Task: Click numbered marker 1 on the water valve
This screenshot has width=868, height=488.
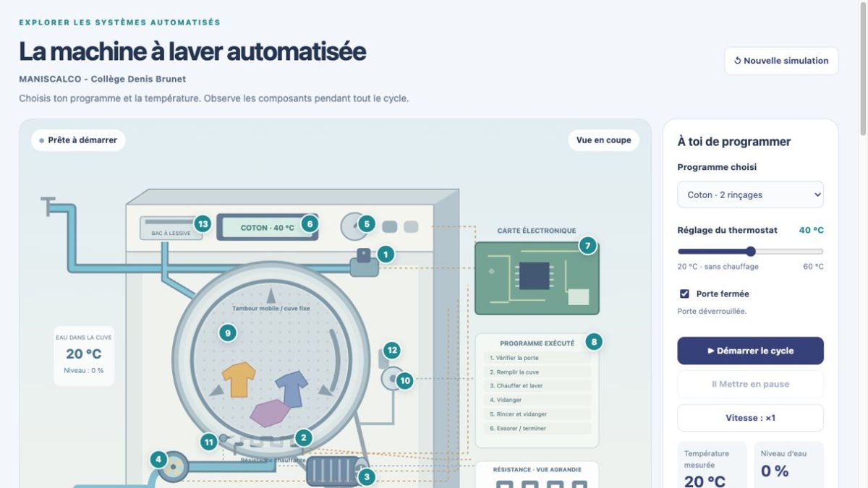Action: (x=386, y=254)
